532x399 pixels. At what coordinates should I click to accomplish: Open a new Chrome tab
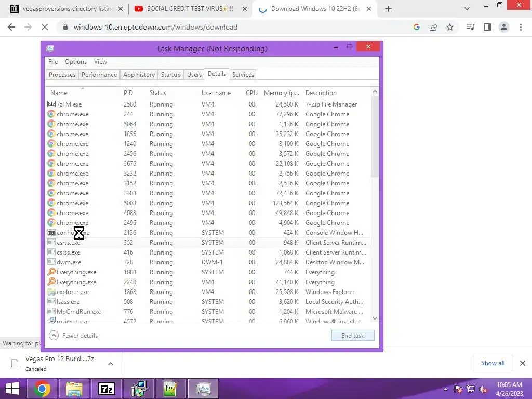pyautogui.click(x=389, y=9)
